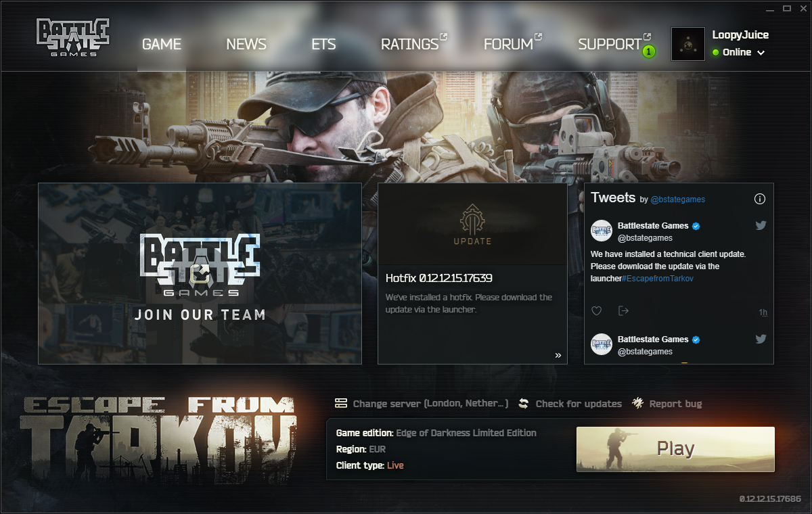The image size is (812, 514).
Task: Open the Hotfix 0.12.12.15.17639 news title
Action: pyautogui.click(x=438, y=278)
